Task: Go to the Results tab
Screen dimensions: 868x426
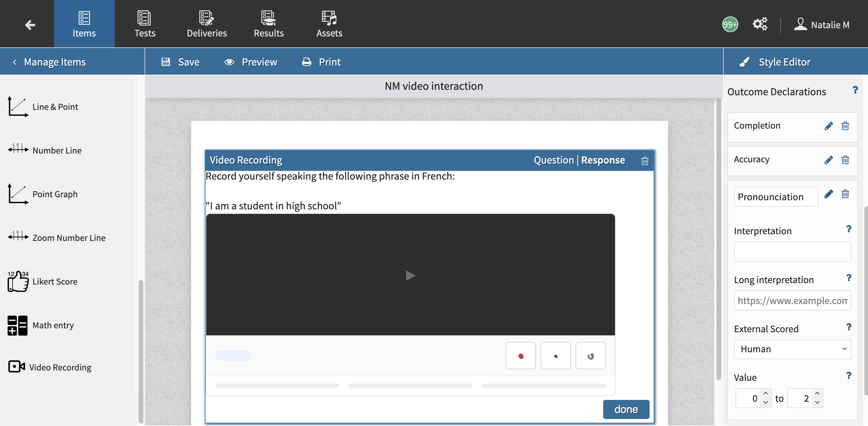Action: pyautogui.click(x=268, y=24)
